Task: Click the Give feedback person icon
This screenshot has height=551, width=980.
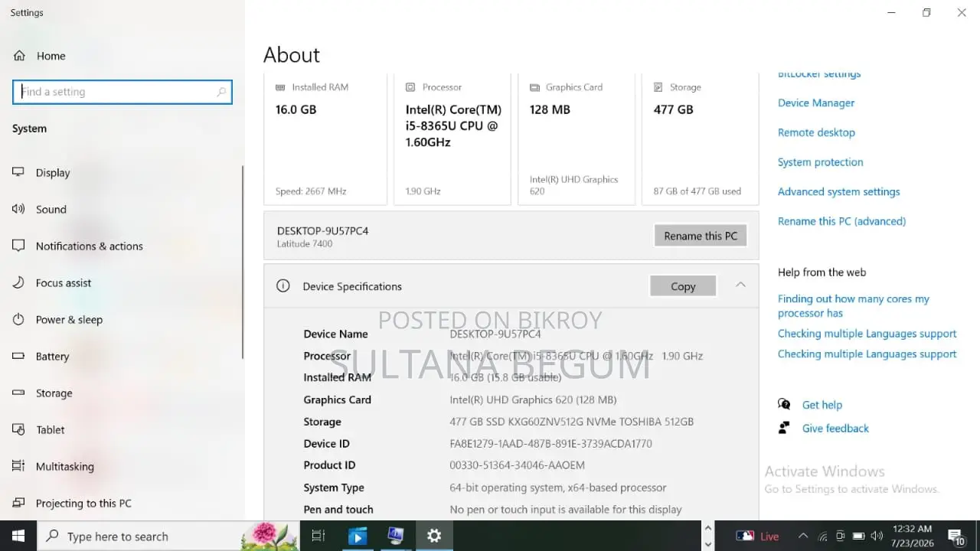Action: coord(784,428)
